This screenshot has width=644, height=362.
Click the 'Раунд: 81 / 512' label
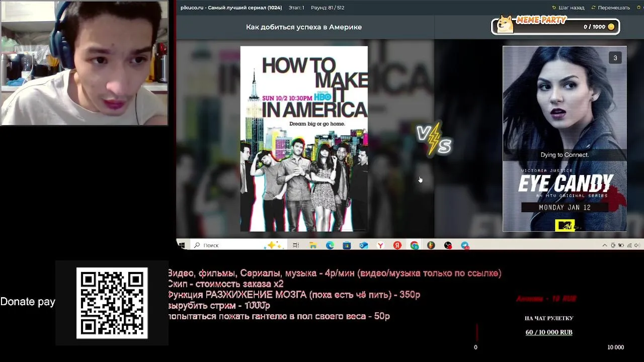[x=328, y=8]
